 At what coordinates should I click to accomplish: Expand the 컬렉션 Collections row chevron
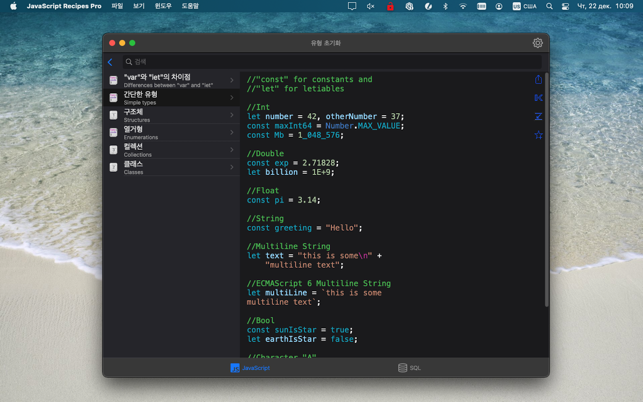tap(232, 150)
